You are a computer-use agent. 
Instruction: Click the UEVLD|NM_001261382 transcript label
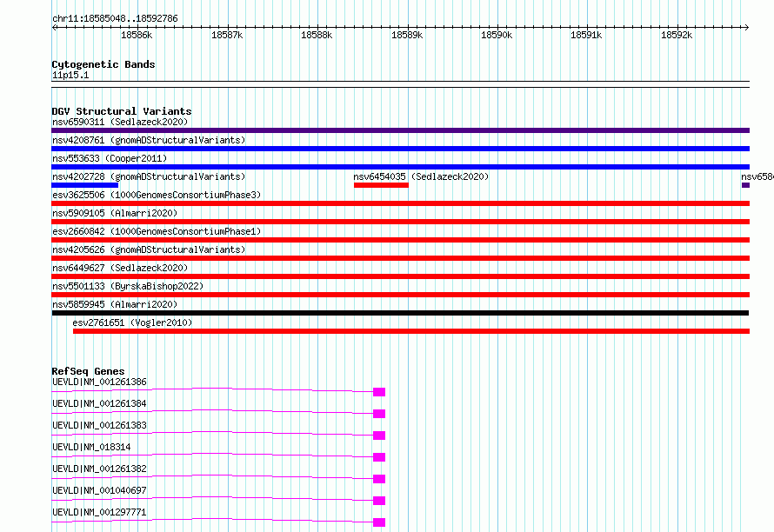coord(99,469)
